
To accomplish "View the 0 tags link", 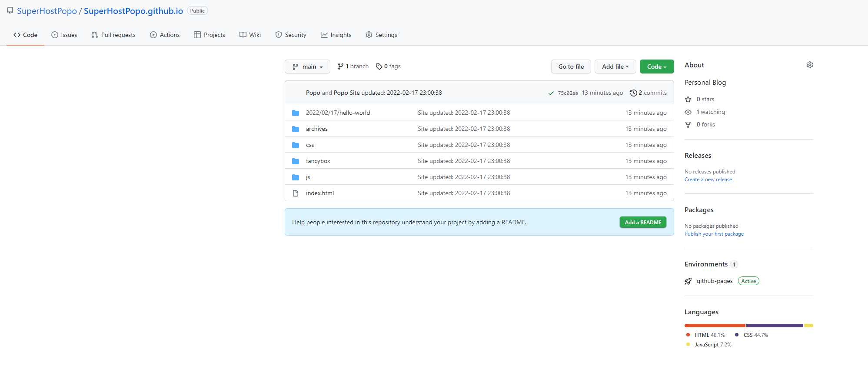I will click(388, 67).
